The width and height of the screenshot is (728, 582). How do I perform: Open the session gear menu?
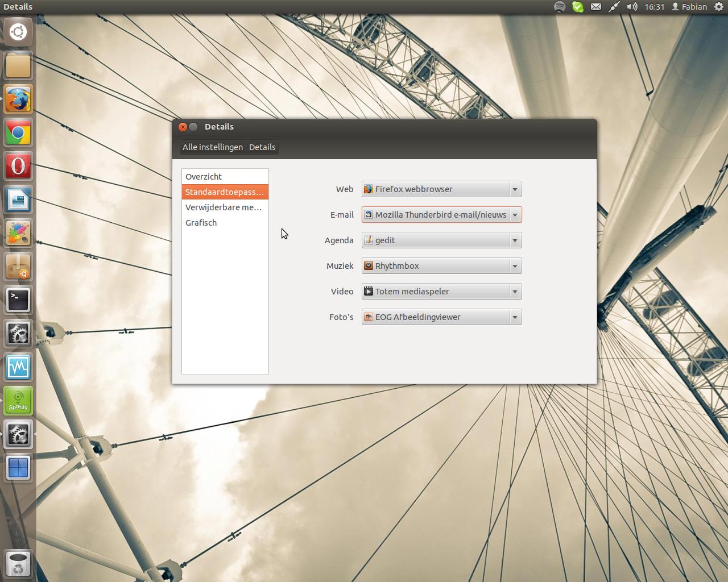[x=719, y=7]
